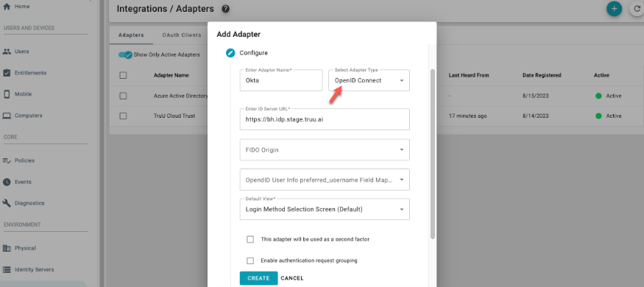
Task: Open Diagnostics menu item
Action: [29, 203]
